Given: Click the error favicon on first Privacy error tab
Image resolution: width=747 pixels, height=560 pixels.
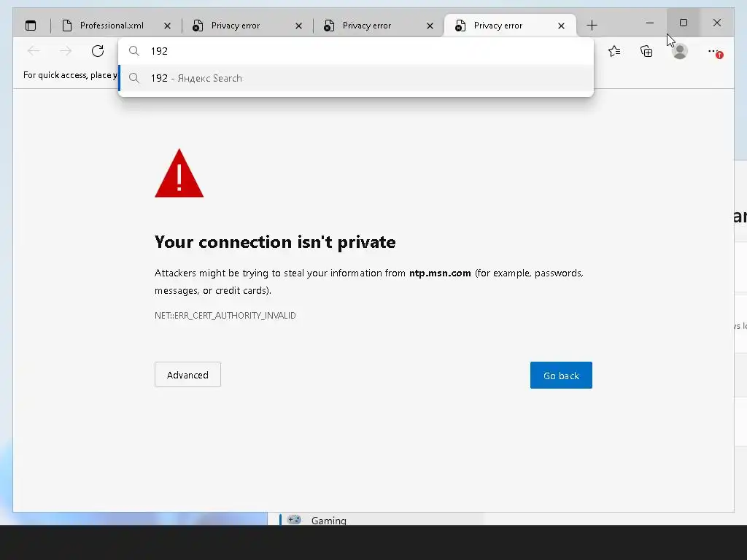Looking at the screenshot, I should [x=198, y=26].
